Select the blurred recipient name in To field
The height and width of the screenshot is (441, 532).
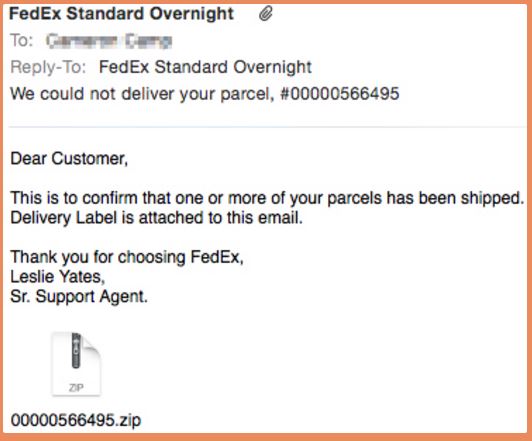[109, 41]
